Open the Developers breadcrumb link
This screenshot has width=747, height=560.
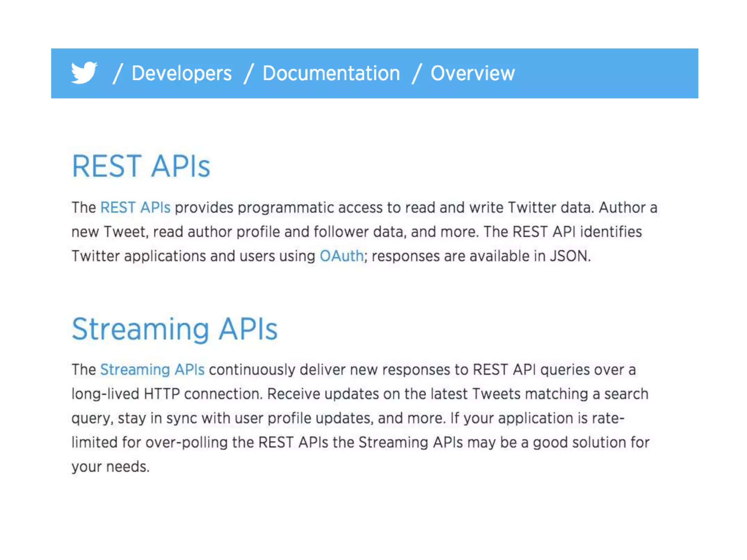click(x=181, y=73)
